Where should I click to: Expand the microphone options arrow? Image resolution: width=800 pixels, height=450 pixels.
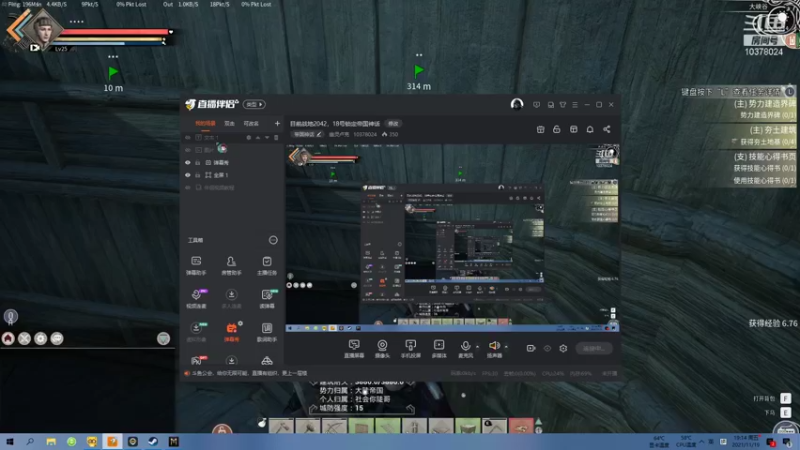point(478,346)
